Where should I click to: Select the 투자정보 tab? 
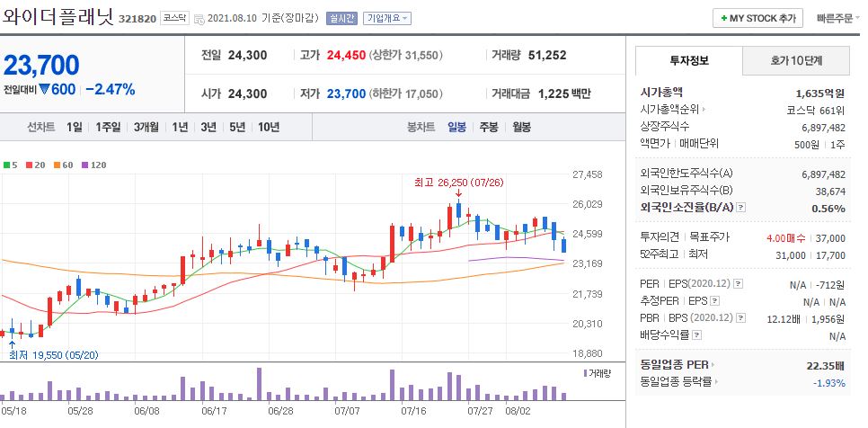click(688, 60)
